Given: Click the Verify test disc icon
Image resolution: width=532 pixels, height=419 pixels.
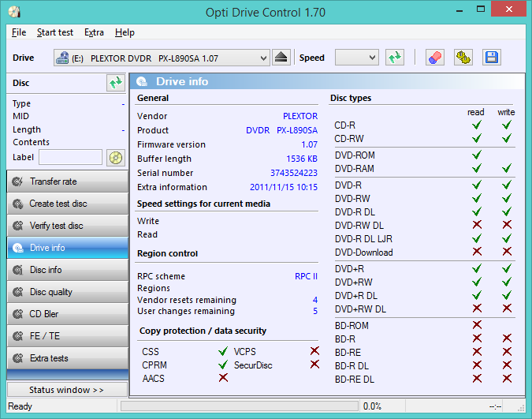Looking at the screenshot, I should (17, 226).
